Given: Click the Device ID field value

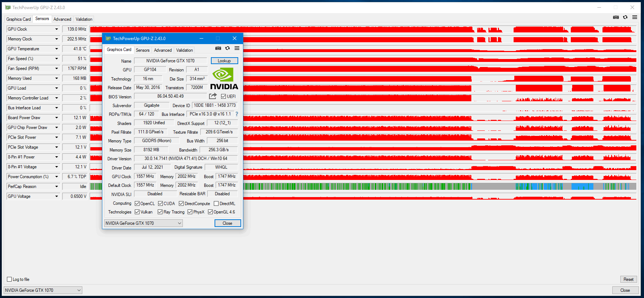Looking at the screenshot, I should coord(215,105).
